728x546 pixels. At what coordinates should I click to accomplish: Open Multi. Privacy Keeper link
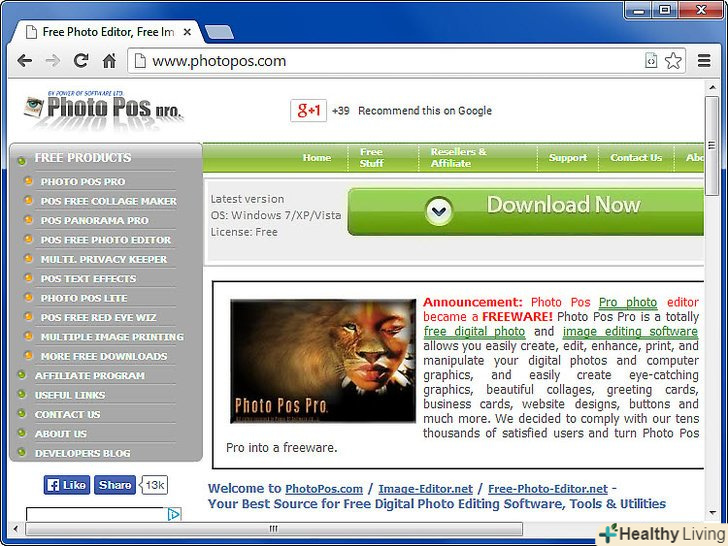[x=104, y=260]
